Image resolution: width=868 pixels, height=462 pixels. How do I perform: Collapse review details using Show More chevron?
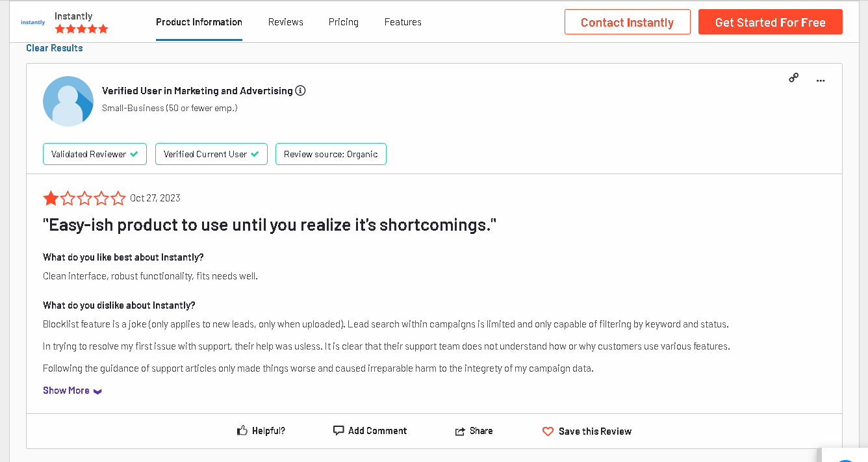[x=97, y=391]
